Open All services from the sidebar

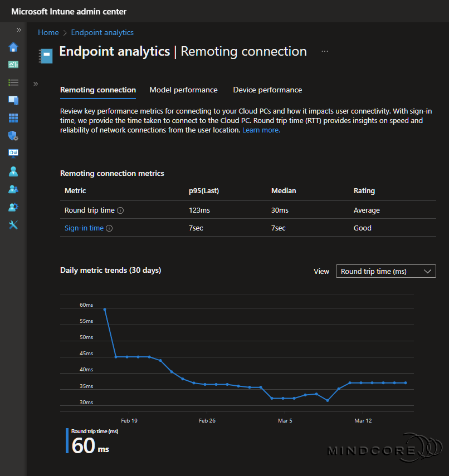coord(13,82)
